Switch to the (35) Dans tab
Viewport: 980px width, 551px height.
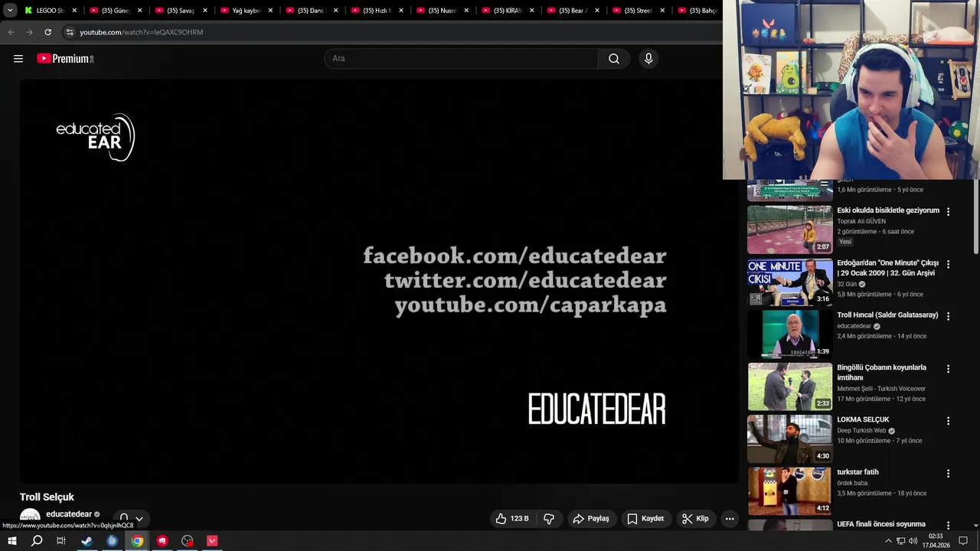pos(312,11)
